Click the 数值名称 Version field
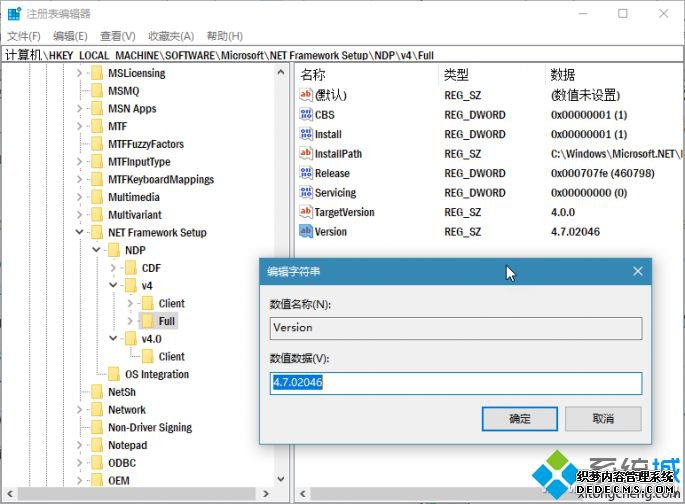This screenshot has width=685, height=504. click(456, 328)
